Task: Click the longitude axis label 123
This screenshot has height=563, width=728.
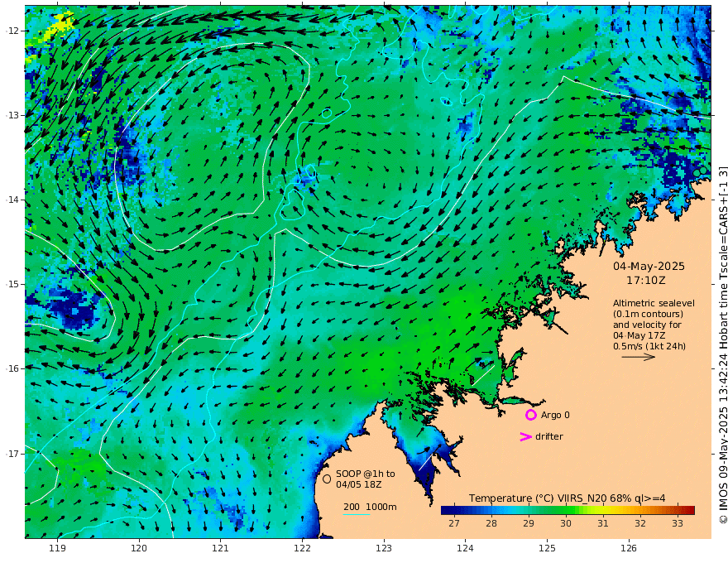Action: (x=384, y=548)
